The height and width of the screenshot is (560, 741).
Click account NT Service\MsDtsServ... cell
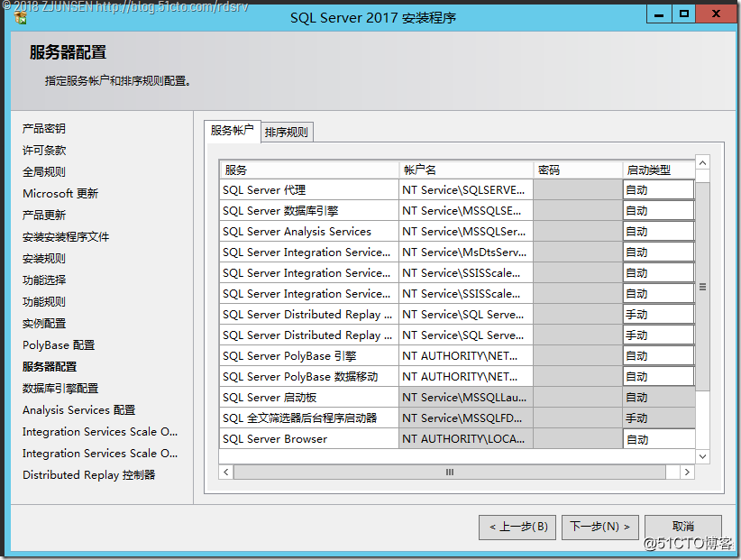(x=466, y=252)
